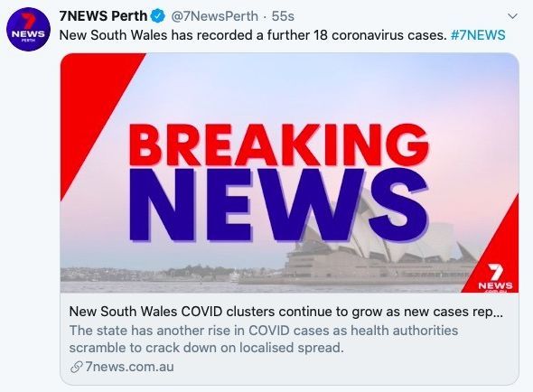This screenshot has width=533, height=392.
Task: Expand the tweet options chevron
Action: (x=512, y=16)
